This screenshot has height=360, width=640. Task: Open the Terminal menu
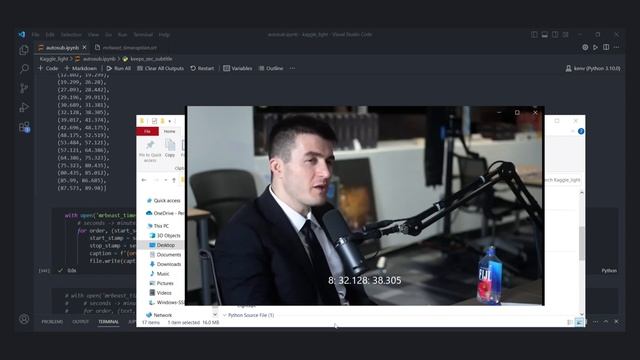[143, 35]
